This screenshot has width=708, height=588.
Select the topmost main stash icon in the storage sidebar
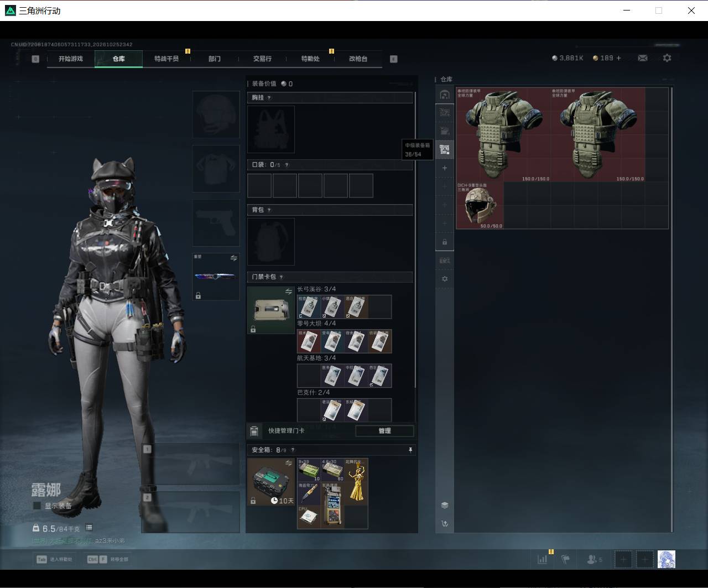[x=445, y=95]
